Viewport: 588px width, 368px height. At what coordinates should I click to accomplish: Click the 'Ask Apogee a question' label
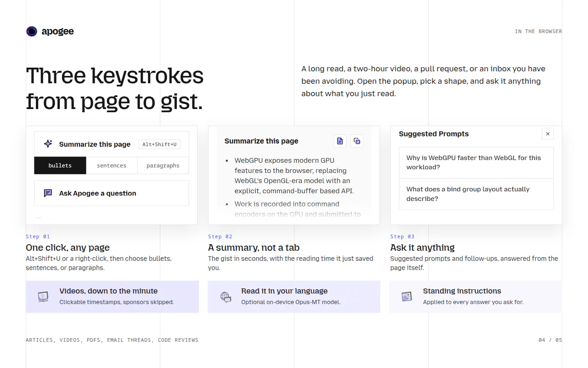point(98,193)
